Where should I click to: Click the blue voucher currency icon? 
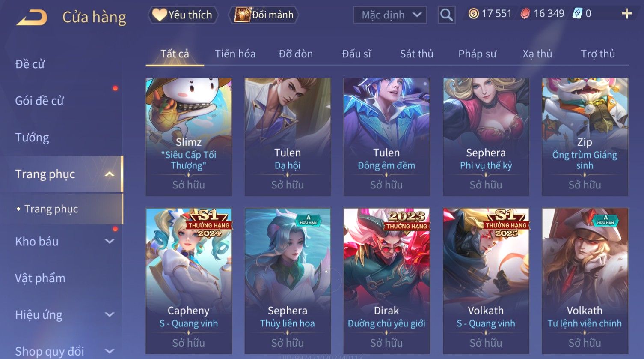pos(577,14)
